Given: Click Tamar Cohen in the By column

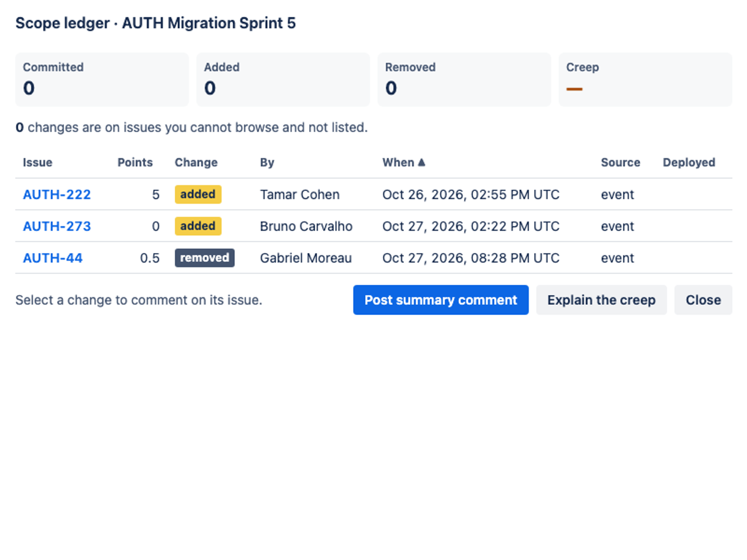Looking at the screenshot, I should click(300, 194).
